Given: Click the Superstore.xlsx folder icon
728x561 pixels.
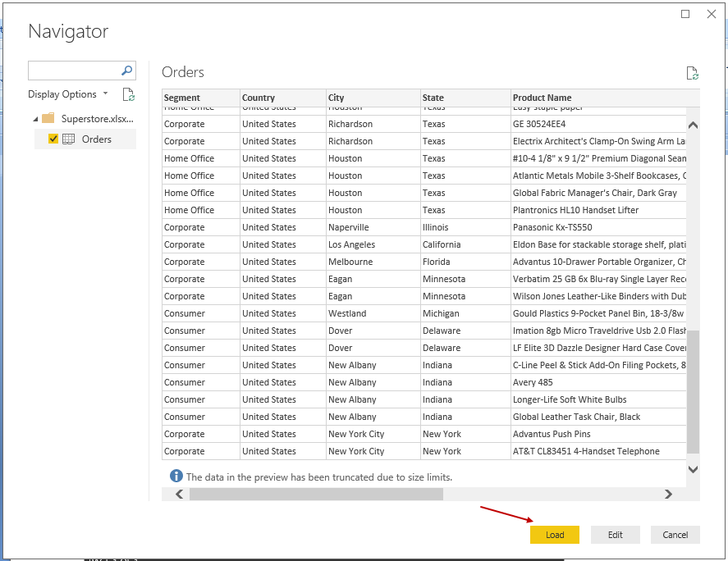Looking at the screenshot, I should click(x=48, y=118).
